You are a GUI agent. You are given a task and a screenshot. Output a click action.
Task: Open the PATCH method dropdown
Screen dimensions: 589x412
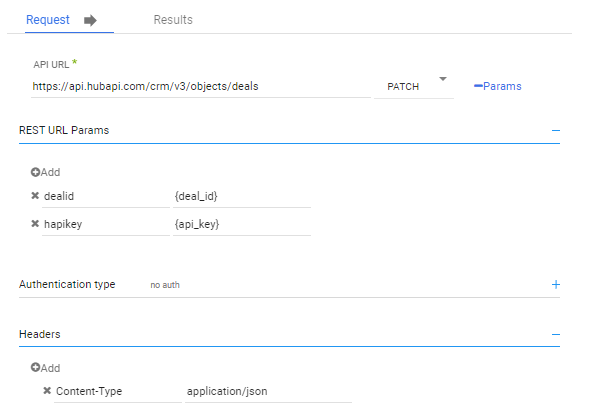click(414, 86)
